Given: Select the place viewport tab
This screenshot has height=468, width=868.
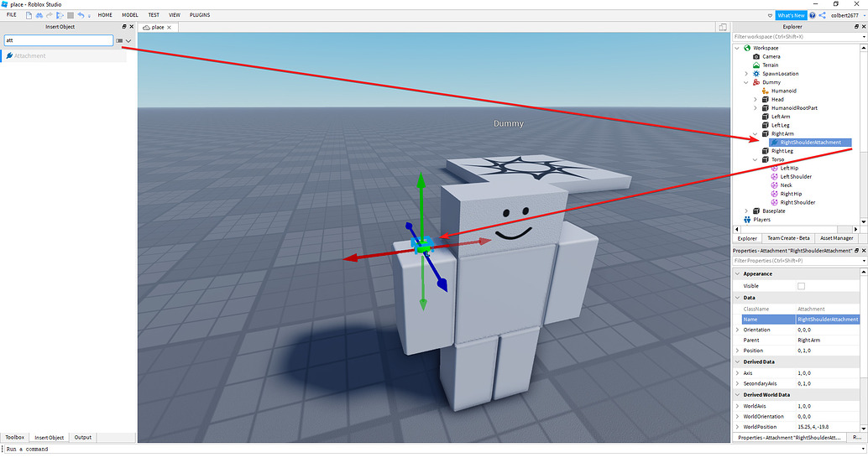Looking at the screenshot, I should click(x=157, y=27).
